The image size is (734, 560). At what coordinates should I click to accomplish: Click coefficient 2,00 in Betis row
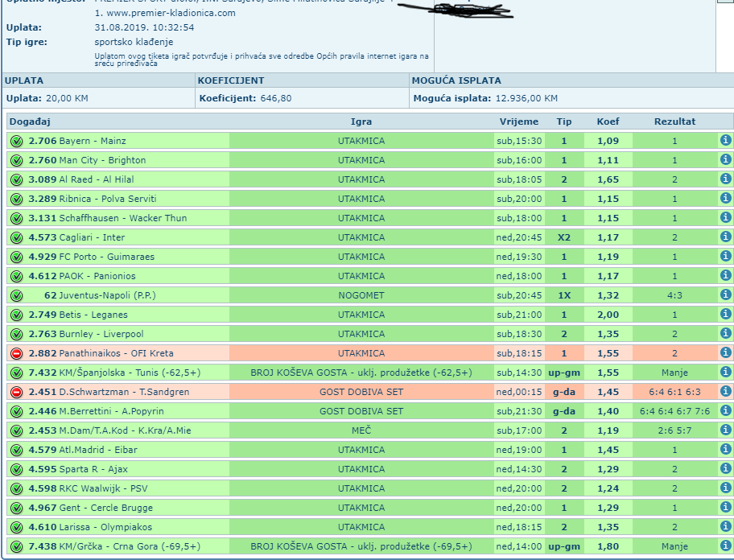(x=608, y=315)
